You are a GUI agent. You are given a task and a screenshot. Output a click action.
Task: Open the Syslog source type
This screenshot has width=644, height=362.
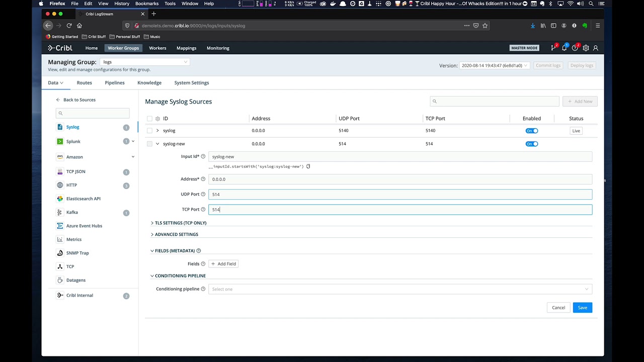click(x=73, y=127)
